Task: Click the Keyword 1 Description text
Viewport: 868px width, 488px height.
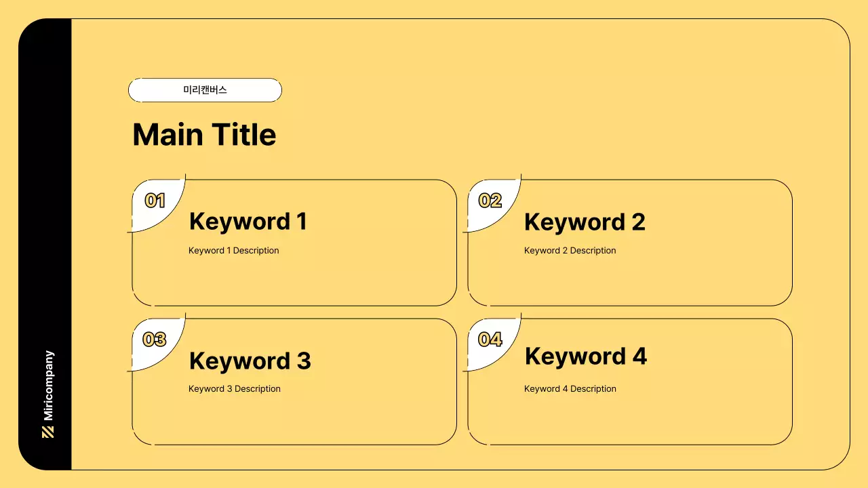Action: [233, 251]
